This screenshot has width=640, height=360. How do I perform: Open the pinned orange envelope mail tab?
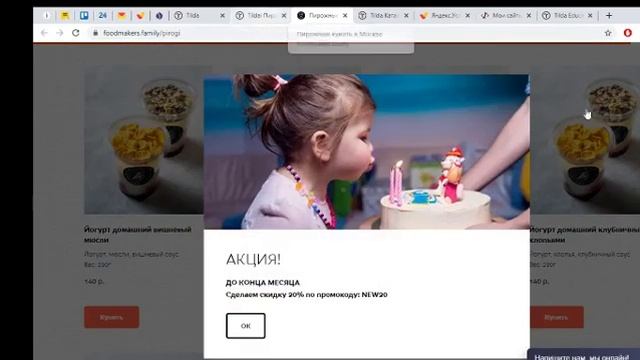[x=121, y=16]
